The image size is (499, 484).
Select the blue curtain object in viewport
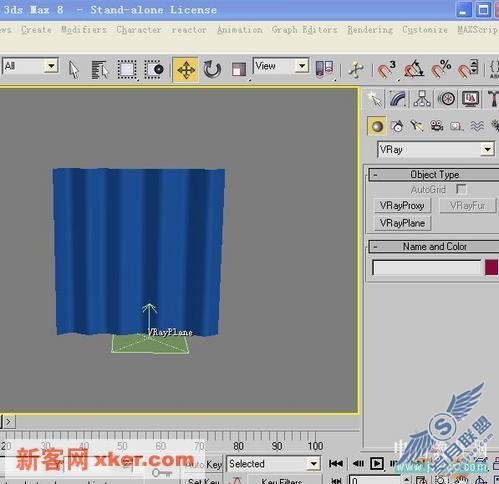pyautogui.click(x=138, y=252)
